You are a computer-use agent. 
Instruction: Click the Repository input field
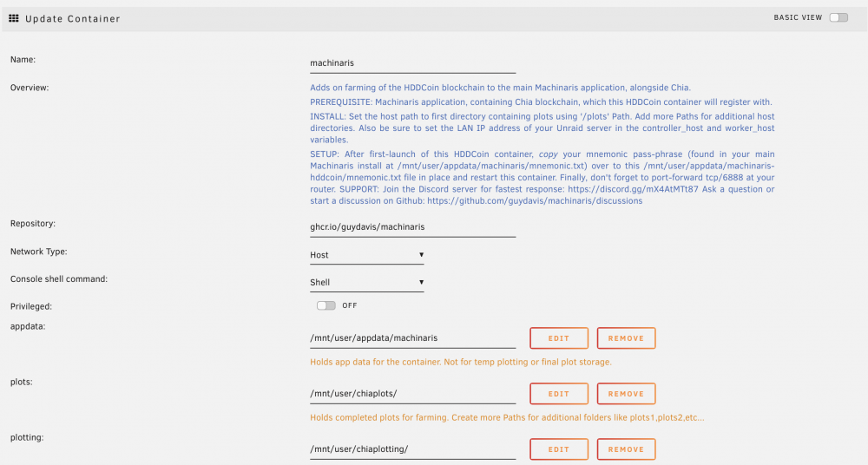(413, 227)
